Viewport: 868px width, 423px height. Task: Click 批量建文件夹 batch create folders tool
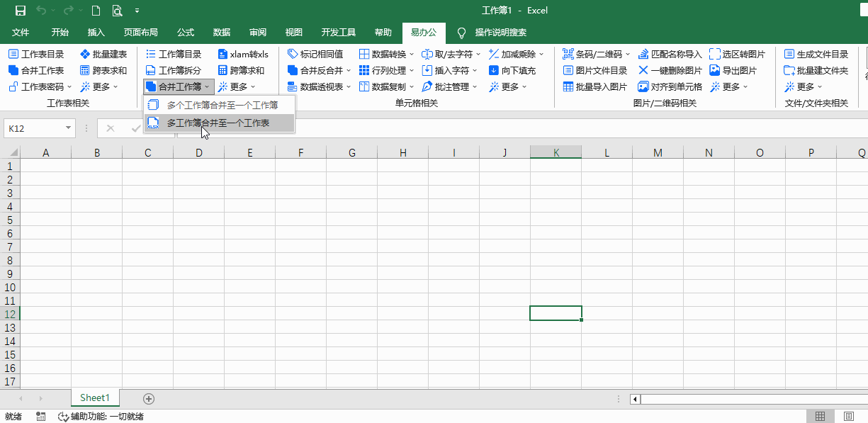[x=816, y=70]
